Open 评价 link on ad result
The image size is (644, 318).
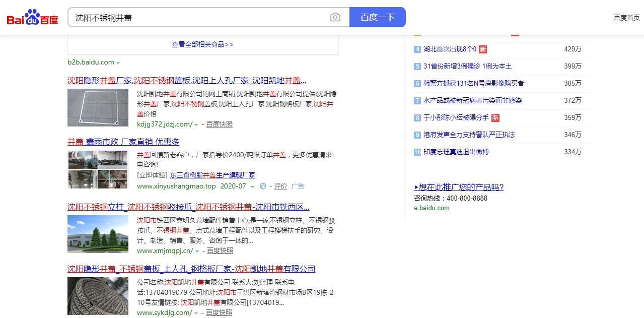[280, 186]
